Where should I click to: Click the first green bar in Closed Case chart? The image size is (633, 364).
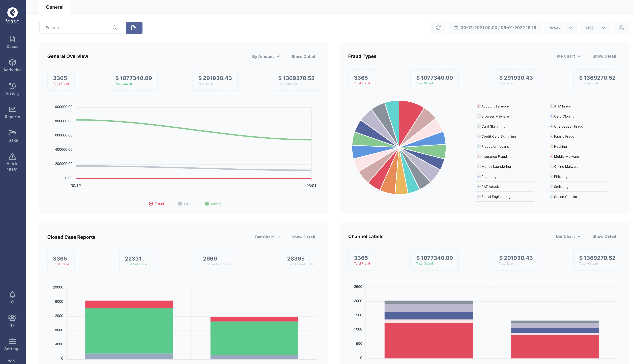point(129,331)
